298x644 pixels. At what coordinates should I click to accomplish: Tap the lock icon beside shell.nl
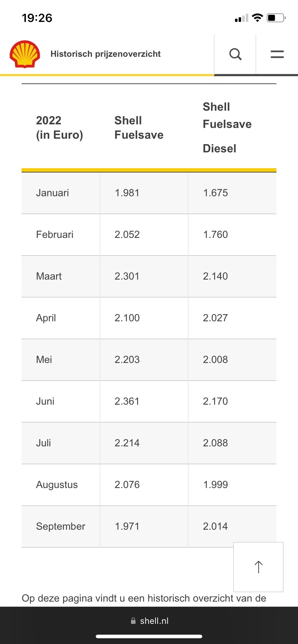(134, 621)
